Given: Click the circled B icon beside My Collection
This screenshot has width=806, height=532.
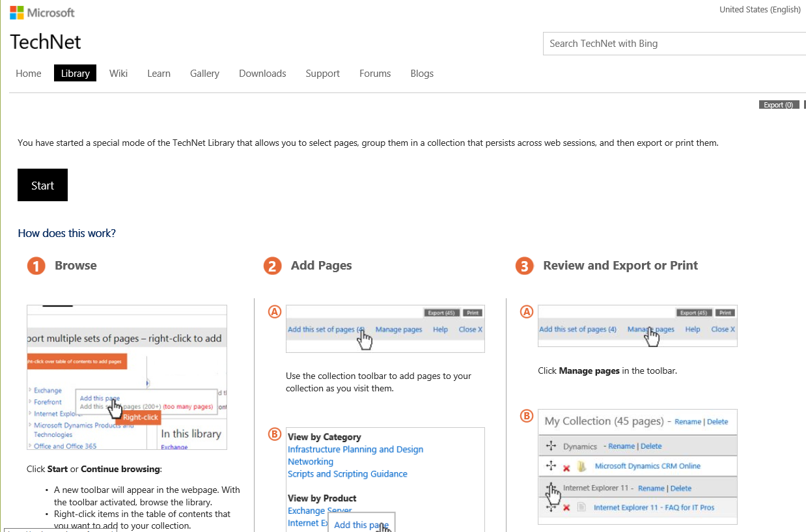Looking at the screenshot, I should coord(526,415).
